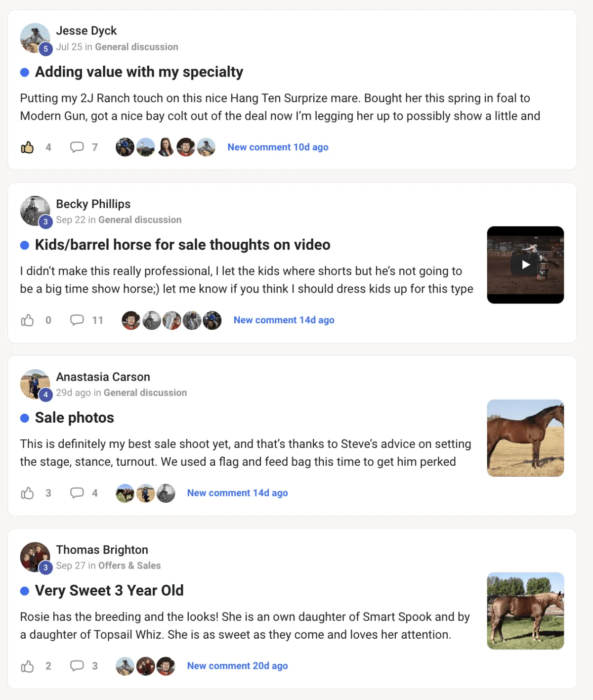Click comment bubble on Thomas Brighton's post
The image size is (593, 700).
(77, 666)
